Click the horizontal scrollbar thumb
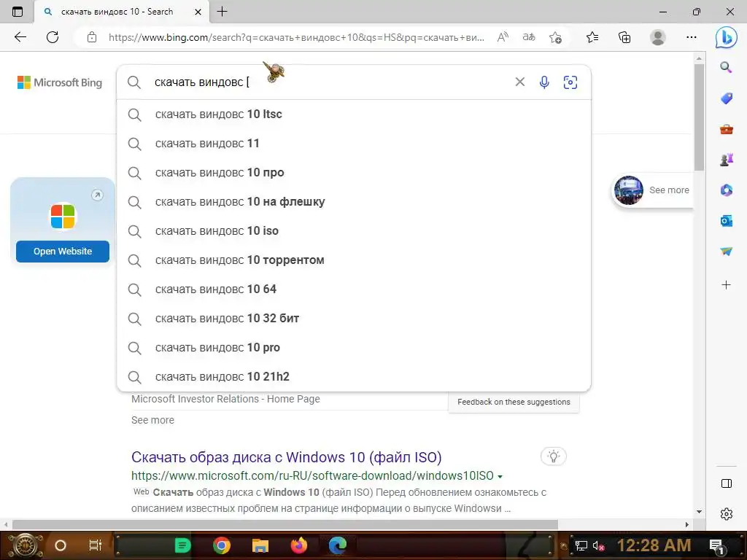 tap(285, 524)
